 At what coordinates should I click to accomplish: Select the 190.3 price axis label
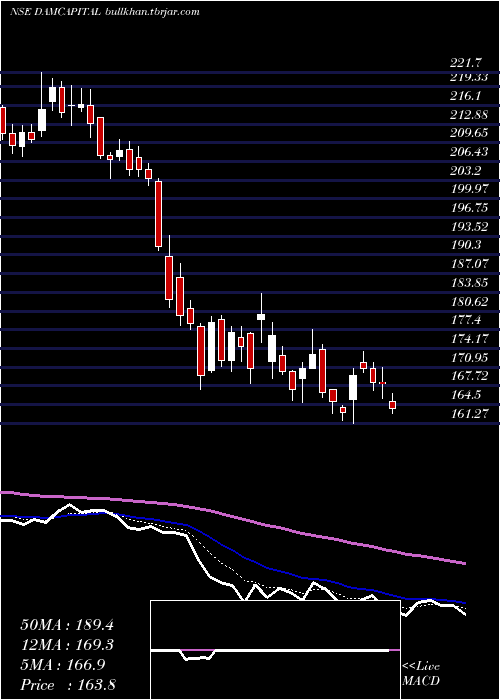[465, 245]
